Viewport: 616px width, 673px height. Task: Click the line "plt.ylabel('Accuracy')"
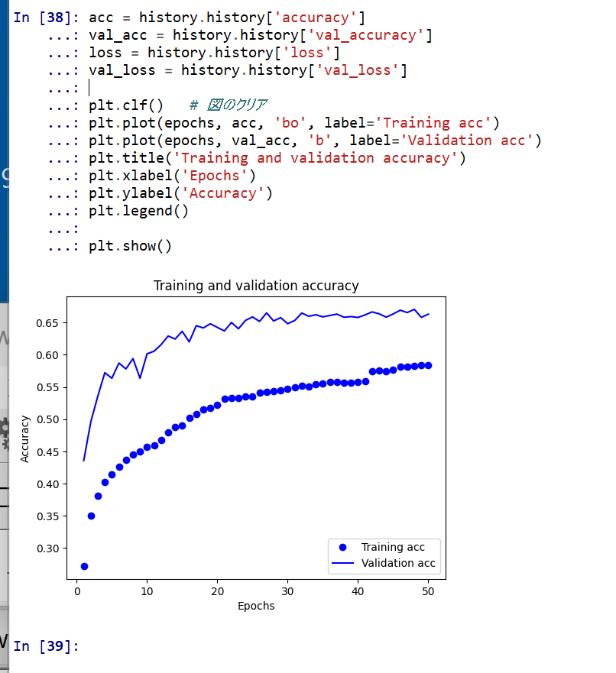tap(180, 194)
